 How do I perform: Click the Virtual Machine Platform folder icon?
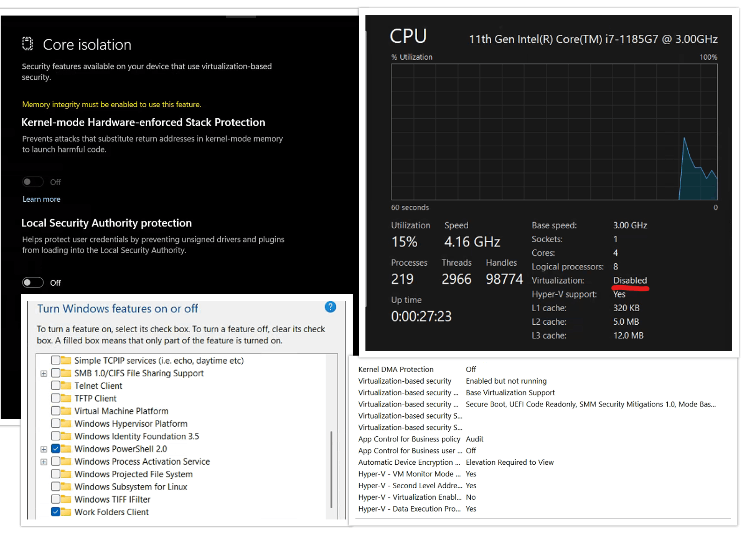click(66, 411)
